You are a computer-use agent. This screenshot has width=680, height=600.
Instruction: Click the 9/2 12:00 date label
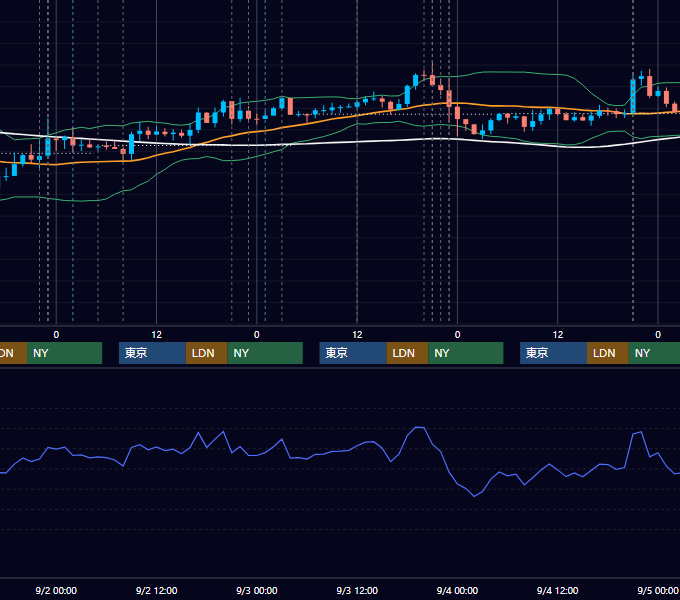tap(157, 590)
